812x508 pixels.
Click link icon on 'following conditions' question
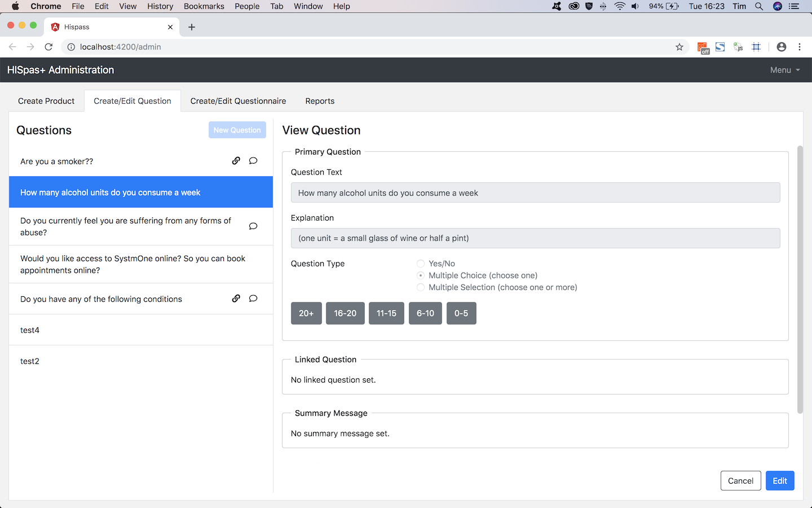click(236, 299)
